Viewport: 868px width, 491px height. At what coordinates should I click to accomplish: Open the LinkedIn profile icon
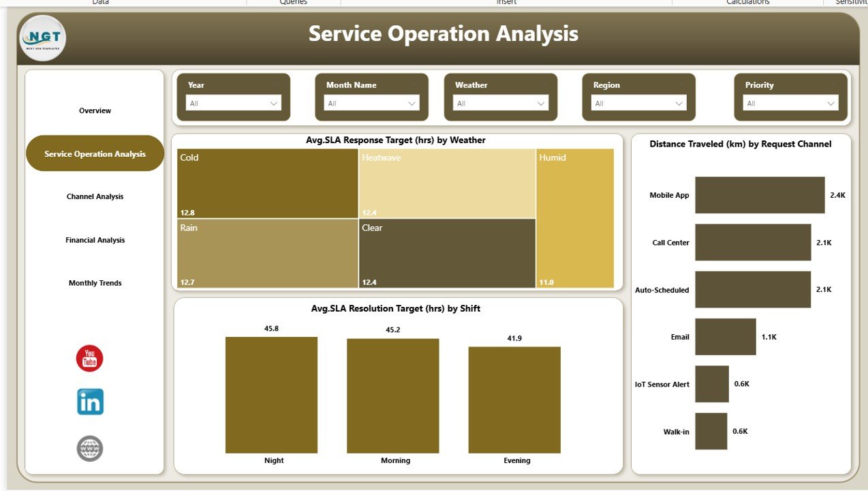(89, 402)
